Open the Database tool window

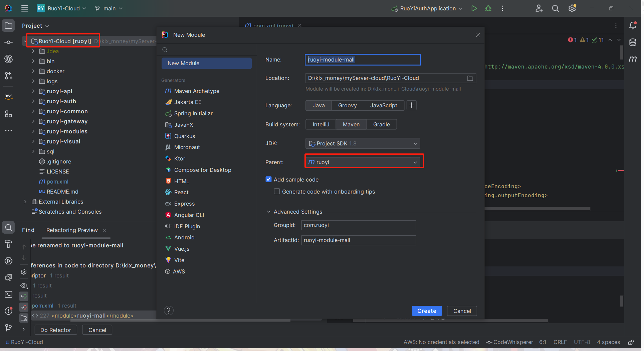pos(633,42)
